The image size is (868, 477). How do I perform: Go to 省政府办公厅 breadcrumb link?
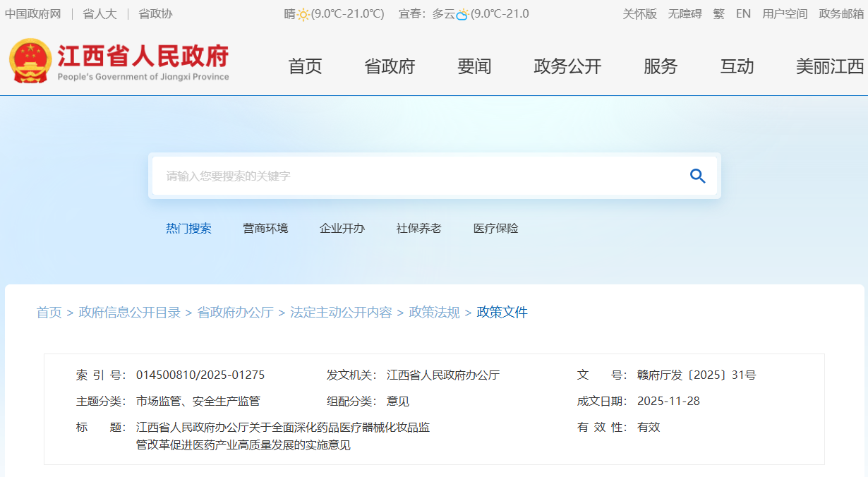(x=235, y=313)
